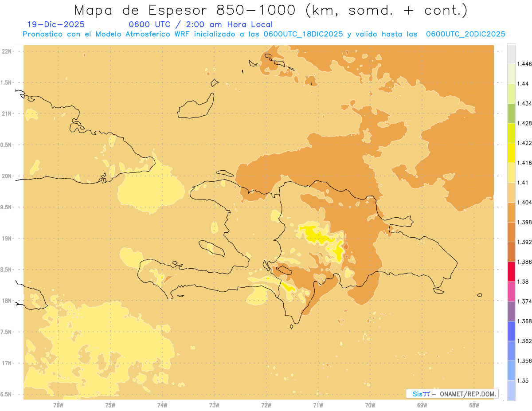Click the '69W' longitude label

tap(422, 405)
